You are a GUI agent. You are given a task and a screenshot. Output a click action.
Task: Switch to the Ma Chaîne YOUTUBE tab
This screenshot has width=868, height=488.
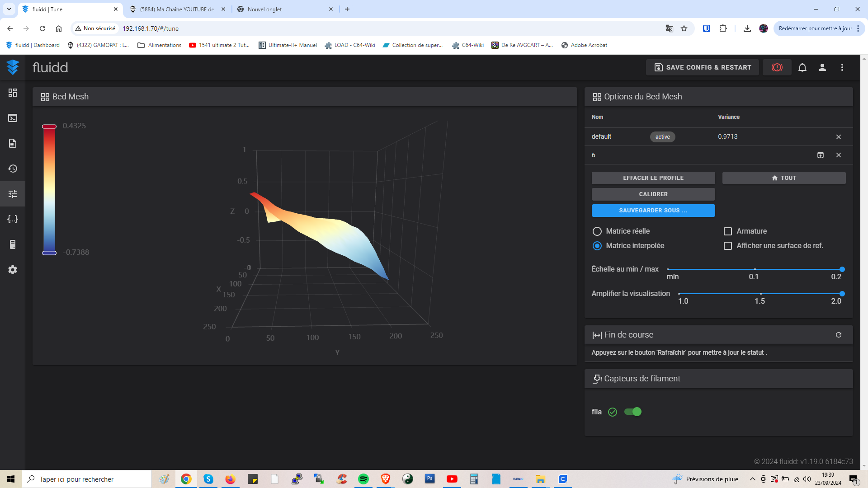point(177,9)
